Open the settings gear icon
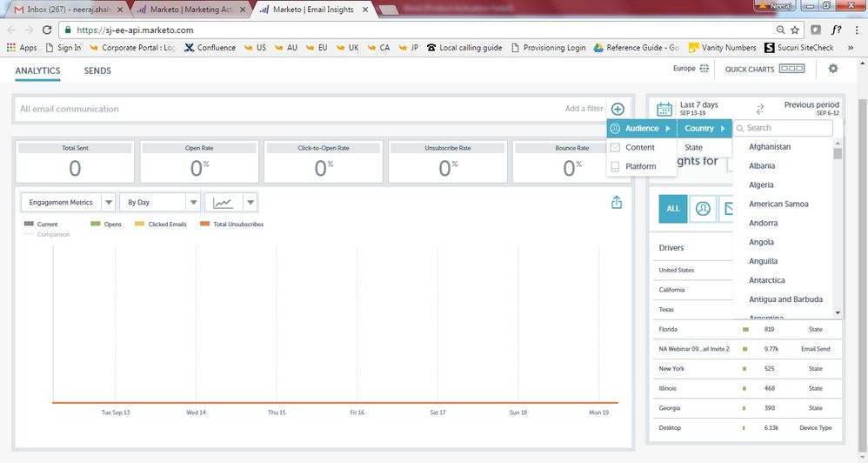The image size is (868, 463). (x=833, y=69)
